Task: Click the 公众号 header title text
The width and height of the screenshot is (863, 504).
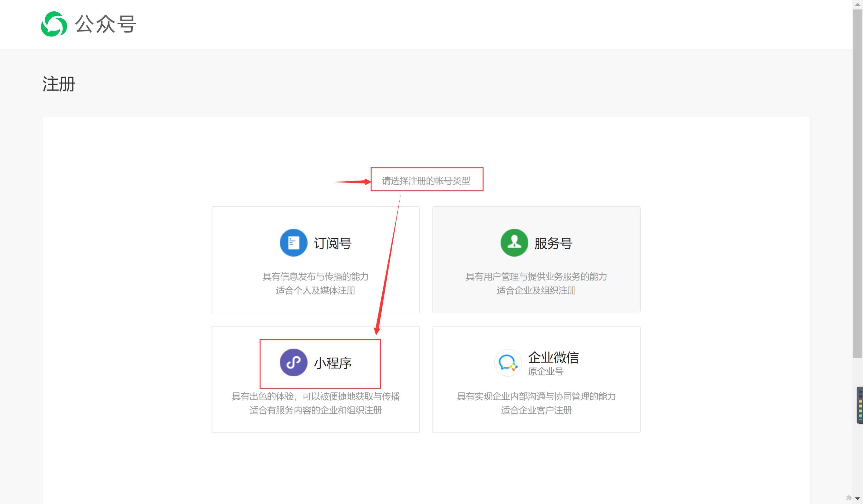Action: (106, 24)
